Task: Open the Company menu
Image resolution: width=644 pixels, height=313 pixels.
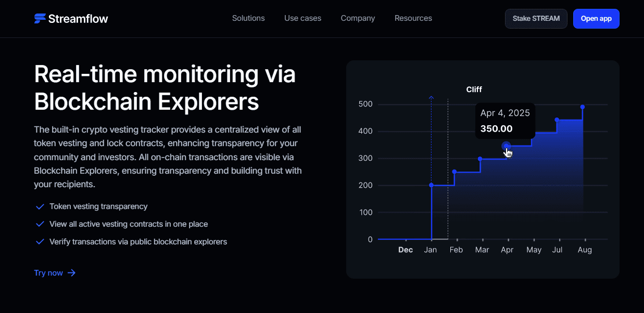Action: click(358, 18)
